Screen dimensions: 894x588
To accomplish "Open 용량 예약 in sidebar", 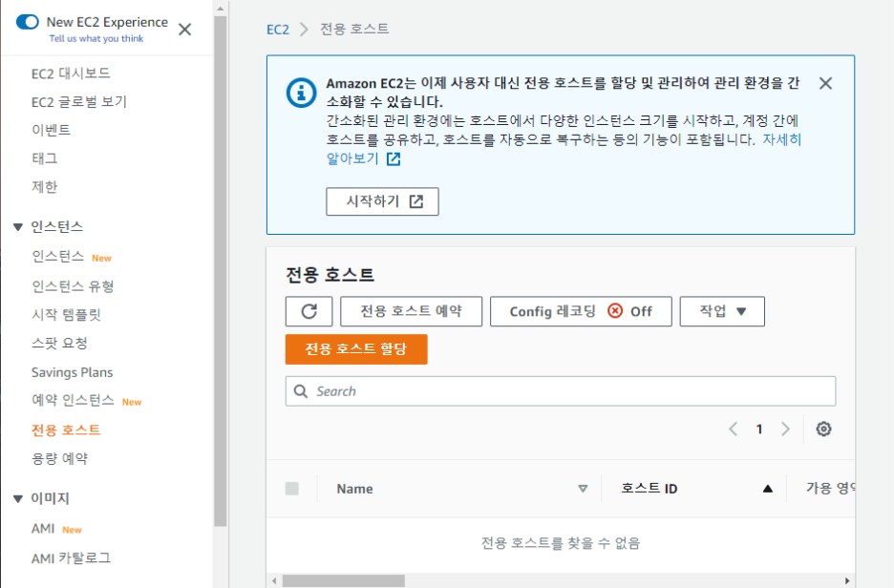I will [x=59, y=459].
